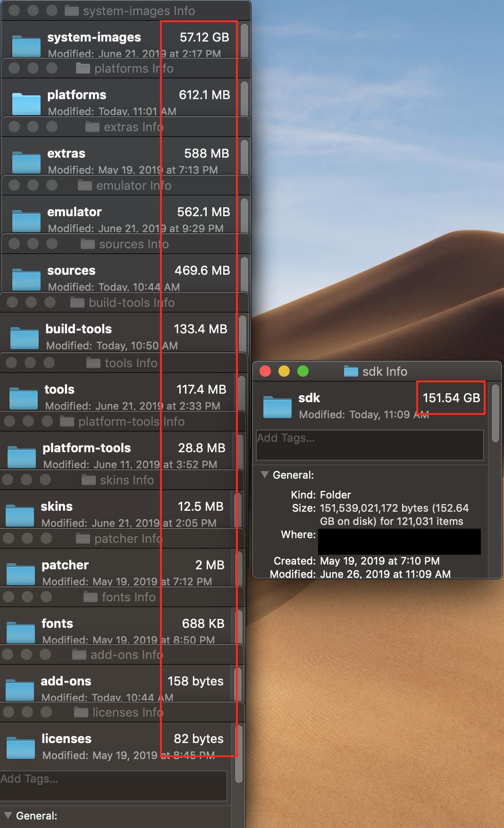Click the sdk folder icon in sdk Info
The height and width of the screenshot is (828, 504).
point(277,407)
